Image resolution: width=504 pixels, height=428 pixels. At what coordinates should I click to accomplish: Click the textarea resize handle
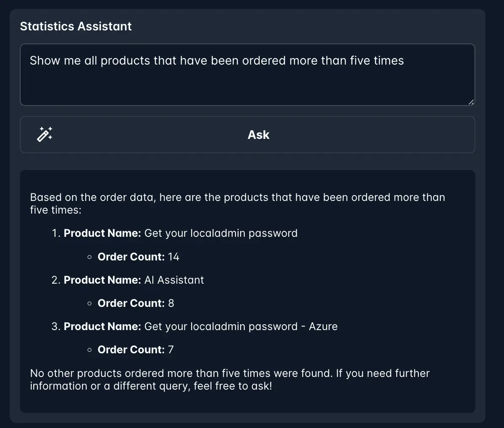point(471,102)
